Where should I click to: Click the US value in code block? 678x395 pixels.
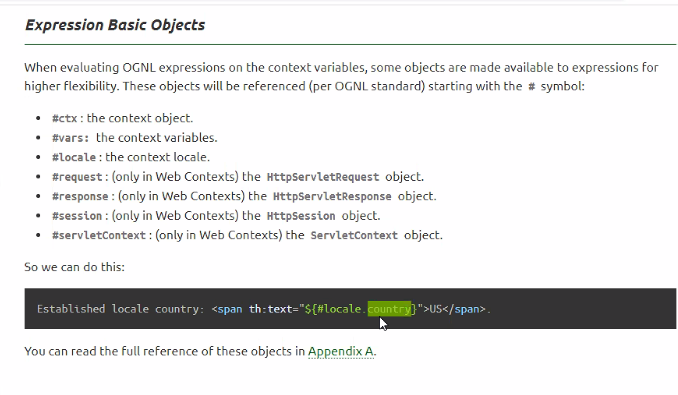point(435,309)
